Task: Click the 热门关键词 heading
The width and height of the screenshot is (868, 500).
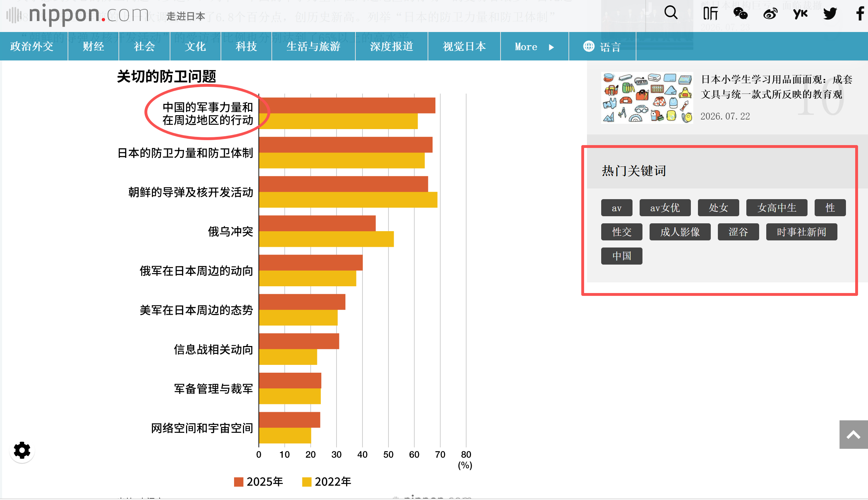Action: [x=634, y=171]
